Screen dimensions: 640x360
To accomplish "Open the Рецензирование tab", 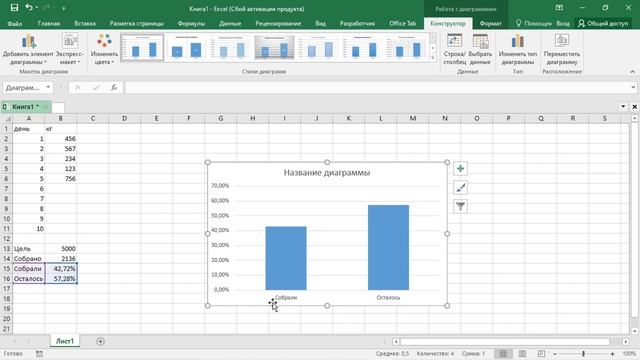I will (278, 23).
